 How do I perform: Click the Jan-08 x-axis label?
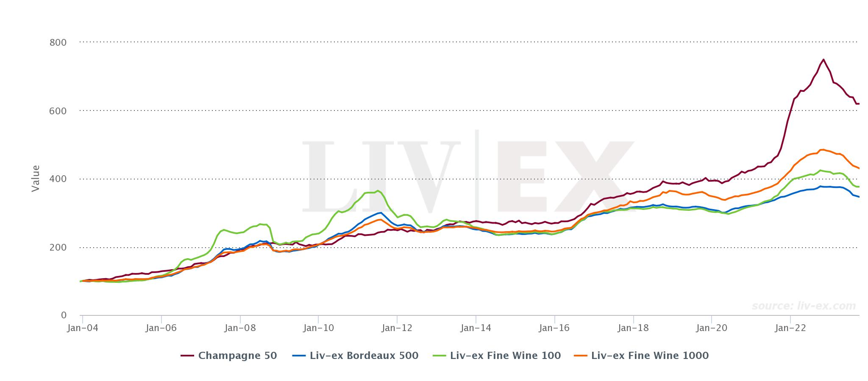click(x=240, y=328)
